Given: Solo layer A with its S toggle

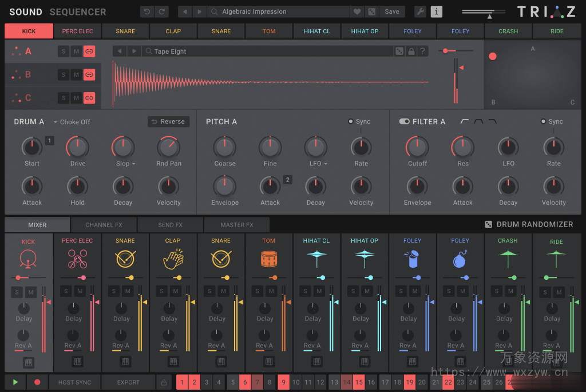Looking at the screenshot, I should tap(64, 51).
